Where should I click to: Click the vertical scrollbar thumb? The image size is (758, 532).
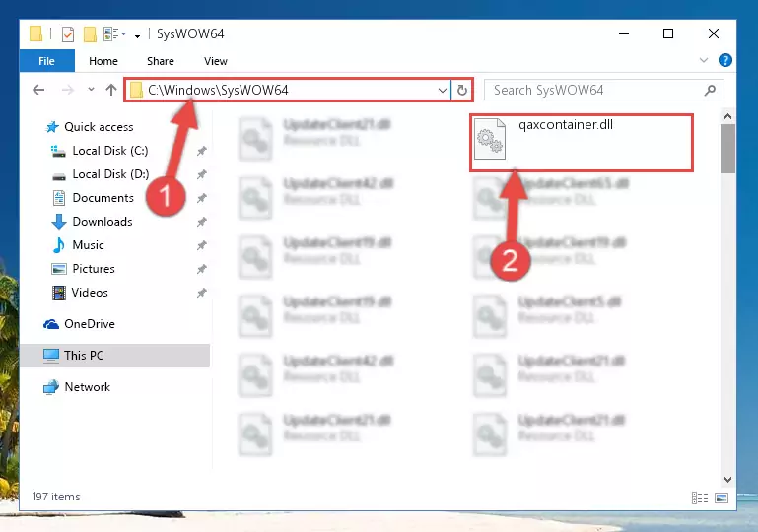(727, 149)
